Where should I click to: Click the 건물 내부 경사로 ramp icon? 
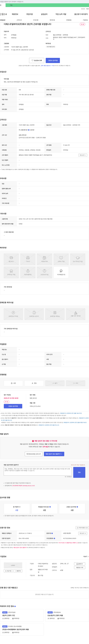click(x=75, y=314)
